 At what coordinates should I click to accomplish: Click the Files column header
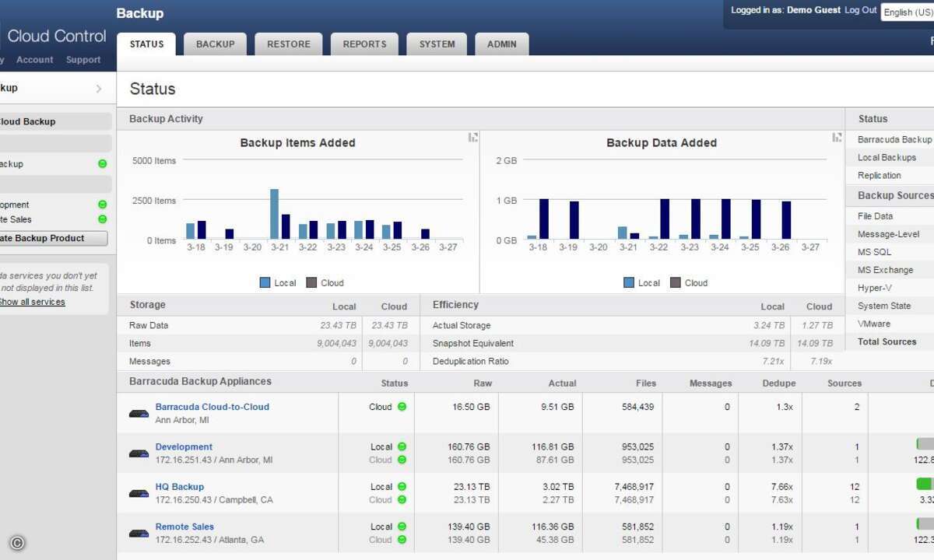[644, 383]
